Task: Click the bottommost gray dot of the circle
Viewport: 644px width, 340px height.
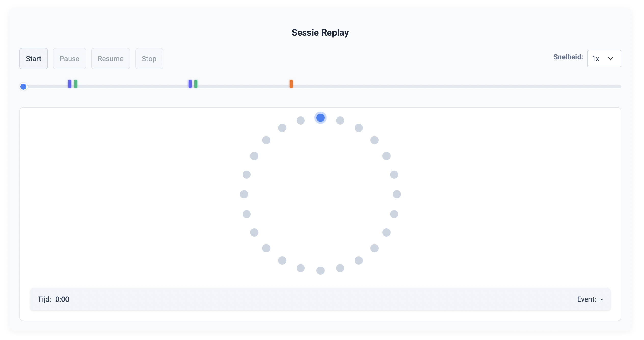Action: 320,271
